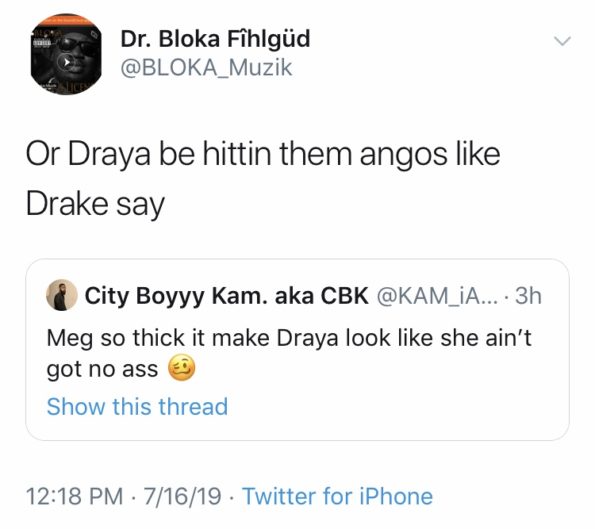Open the Twitter for iPhone source link

337,496
